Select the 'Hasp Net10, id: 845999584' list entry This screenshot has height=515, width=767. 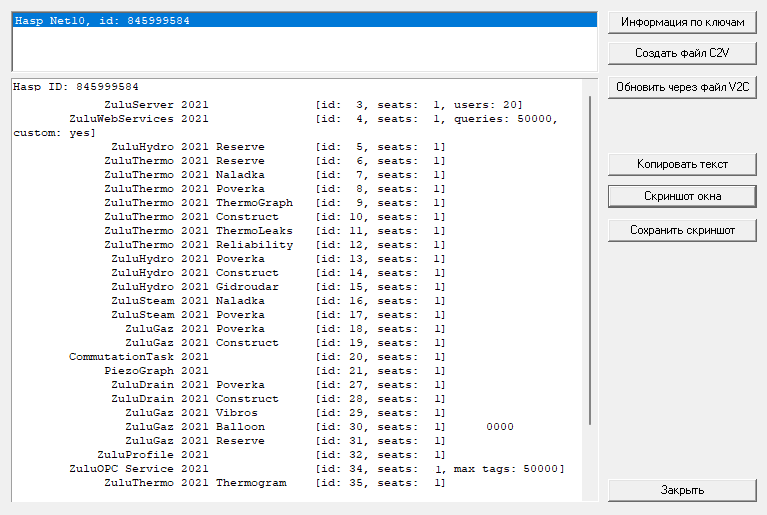102,20
